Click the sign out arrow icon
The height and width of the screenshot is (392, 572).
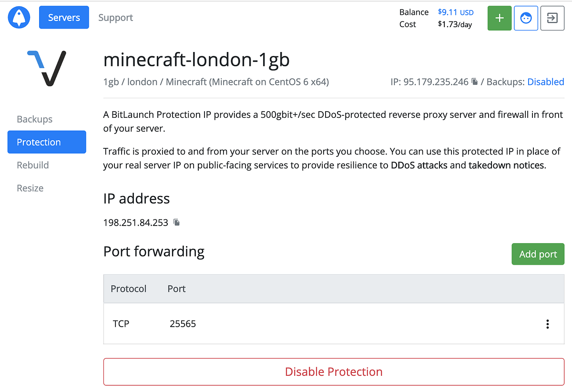(552, 18)
